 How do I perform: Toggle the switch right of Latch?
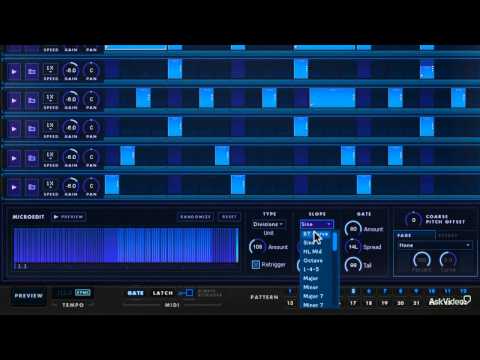point(186,293)
